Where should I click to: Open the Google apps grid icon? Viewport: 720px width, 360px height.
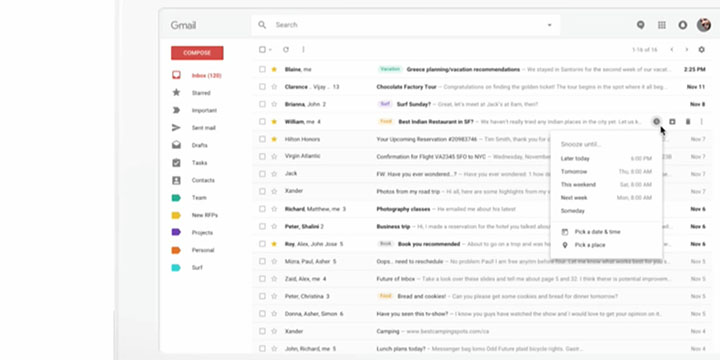coord(662,25)
